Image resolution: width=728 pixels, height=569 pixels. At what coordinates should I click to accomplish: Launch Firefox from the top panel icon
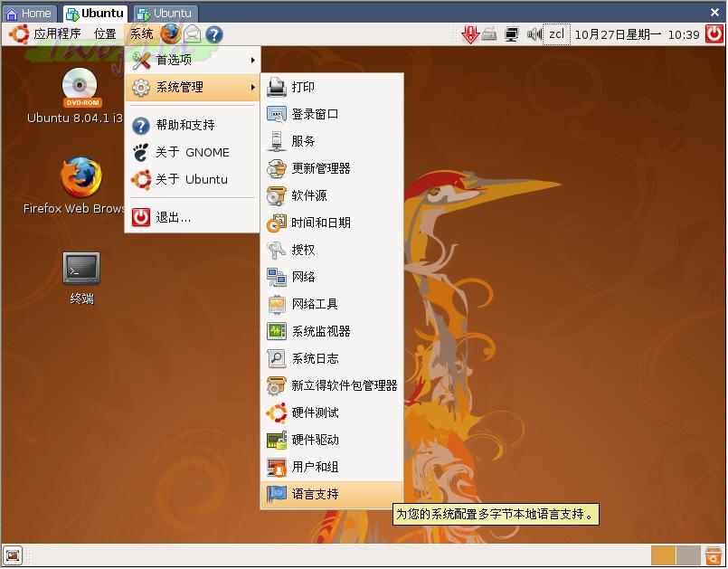point(170,34)
